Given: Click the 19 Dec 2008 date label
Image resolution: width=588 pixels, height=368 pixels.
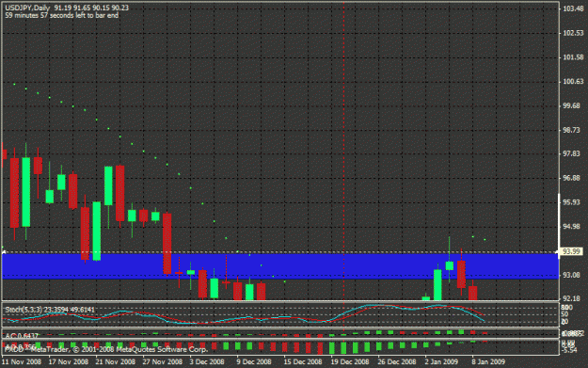Looking at the screenshot, I should coord(350,362).
